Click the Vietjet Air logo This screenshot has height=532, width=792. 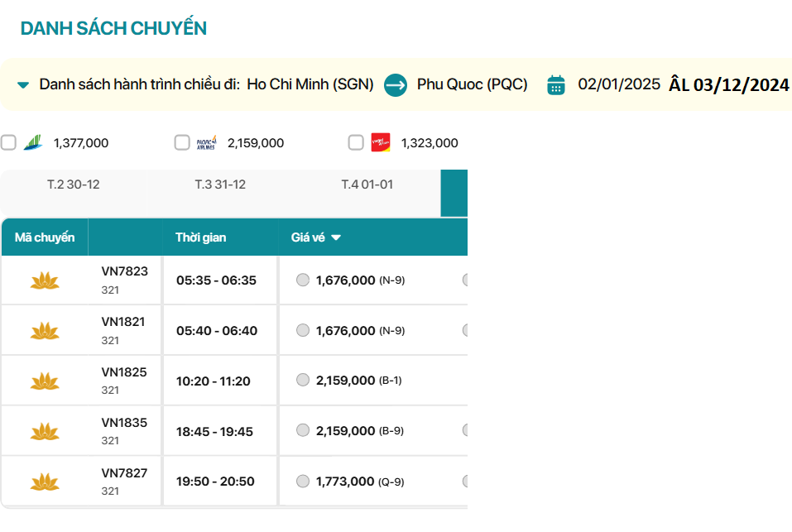(381, 142)
